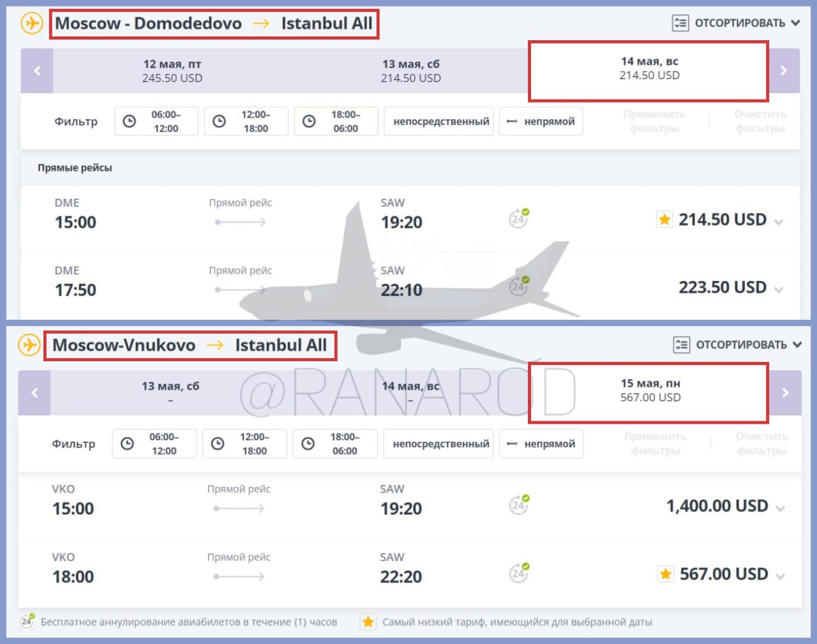The height and width of the screenshot is (644, 817).
Task: Toggle 06:00–12:00 time filter in Domodedovo panel
Action: click(x=156, y=121)
